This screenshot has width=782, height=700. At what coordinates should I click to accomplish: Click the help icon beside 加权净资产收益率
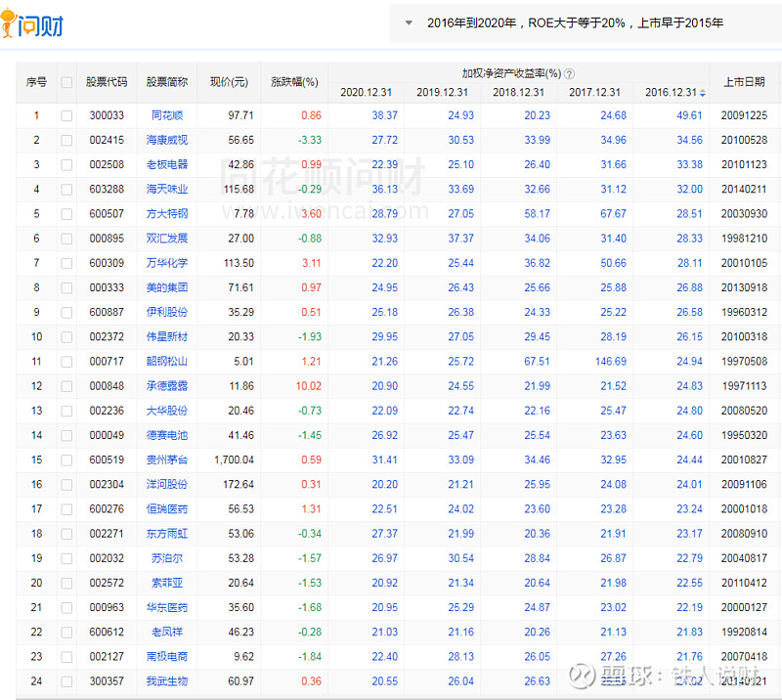[x=569, y=73]
